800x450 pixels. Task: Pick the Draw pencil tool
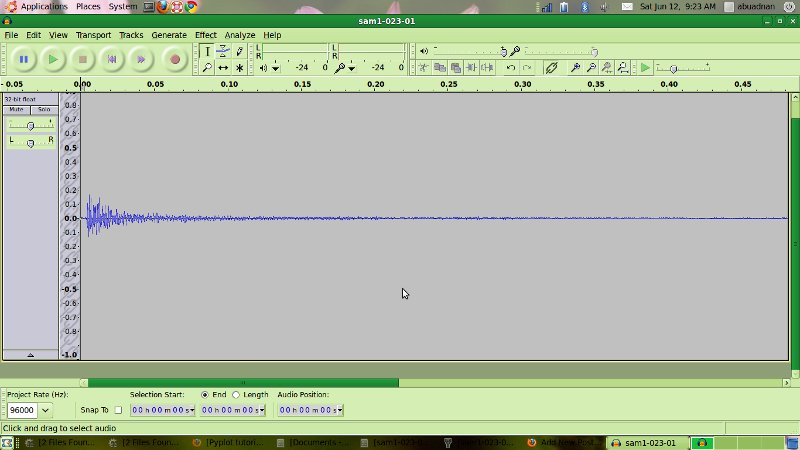click(x=239, y=51)
